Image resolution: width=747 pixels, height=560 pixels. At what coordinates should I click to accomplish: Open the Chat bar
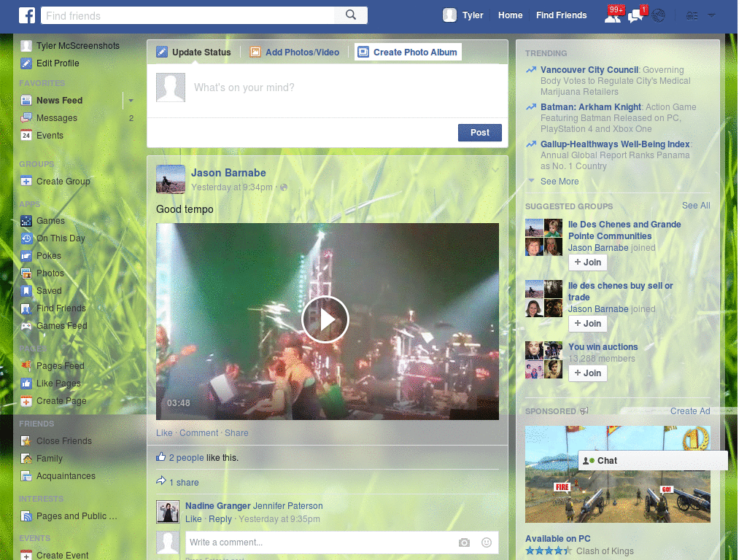tap(653, 461)
